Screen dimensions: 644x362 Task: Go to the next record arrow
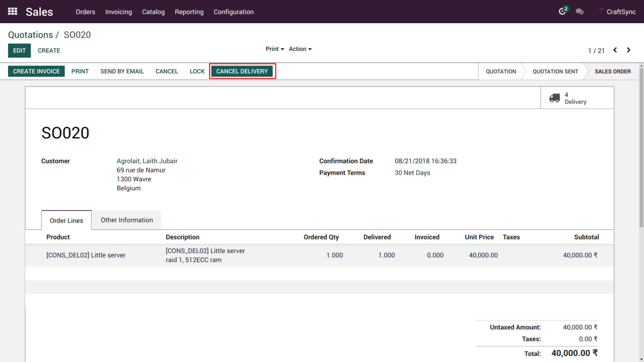628,50
